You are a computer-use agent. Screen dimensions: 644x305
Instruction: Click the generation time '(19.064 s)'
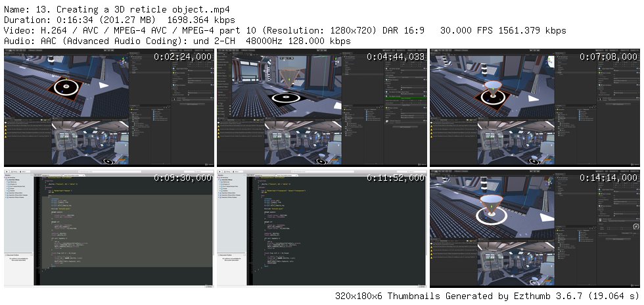point(614,296)
